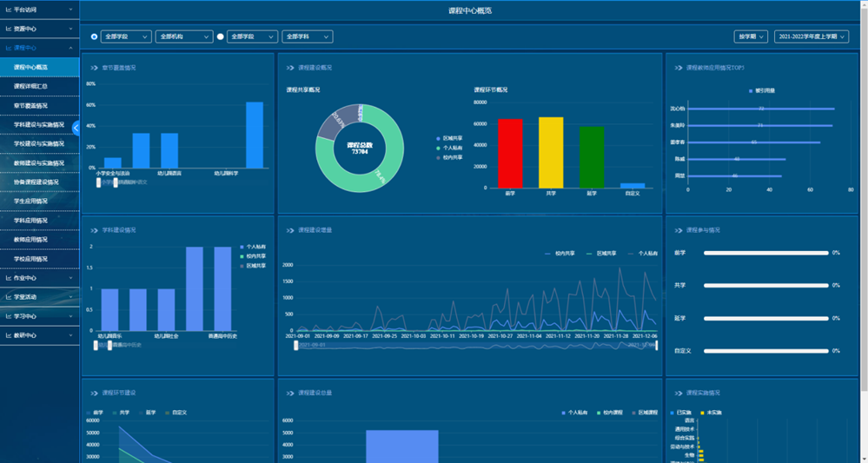Toggle 区域共享 legend in 课程建设增量 line chart
The width and height of the screenshot is (868, 463).
pyautogui.click(x=602, y=254)
